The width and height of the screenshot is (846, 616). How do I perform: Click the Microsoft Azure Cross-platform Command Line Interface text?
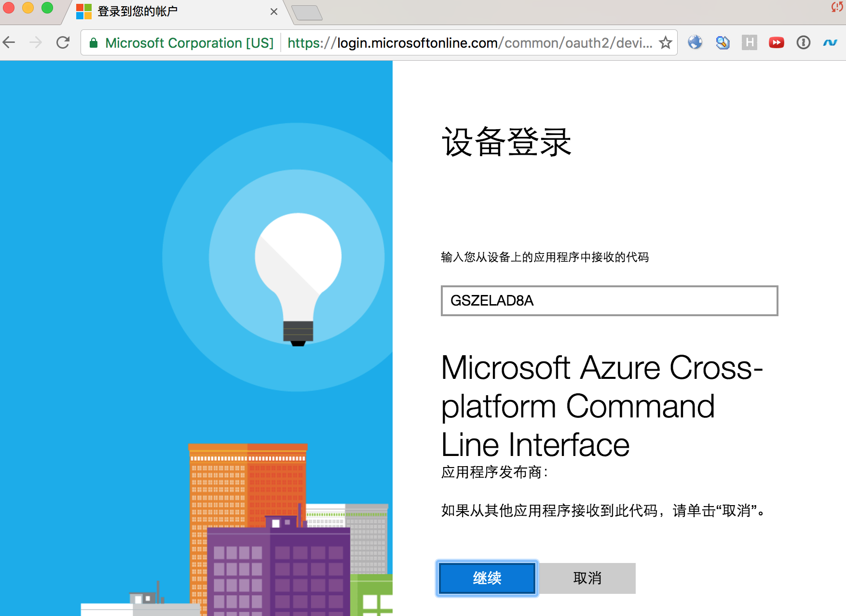click(601, 406)
